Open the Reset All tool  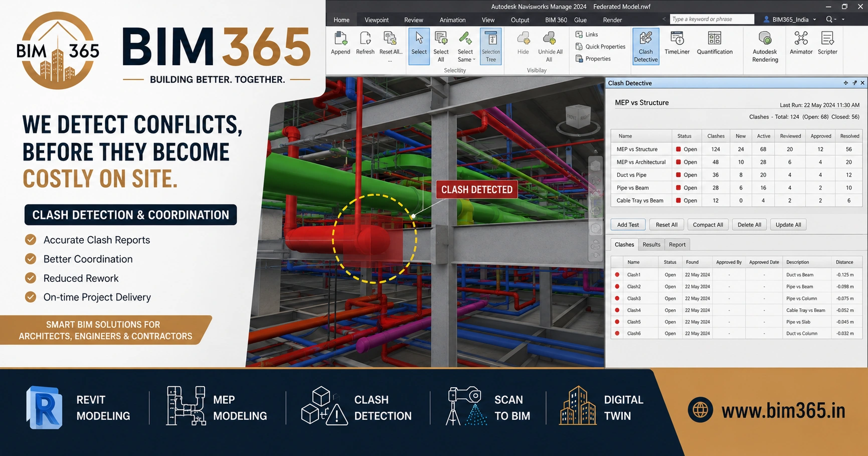tap(390, 38)
